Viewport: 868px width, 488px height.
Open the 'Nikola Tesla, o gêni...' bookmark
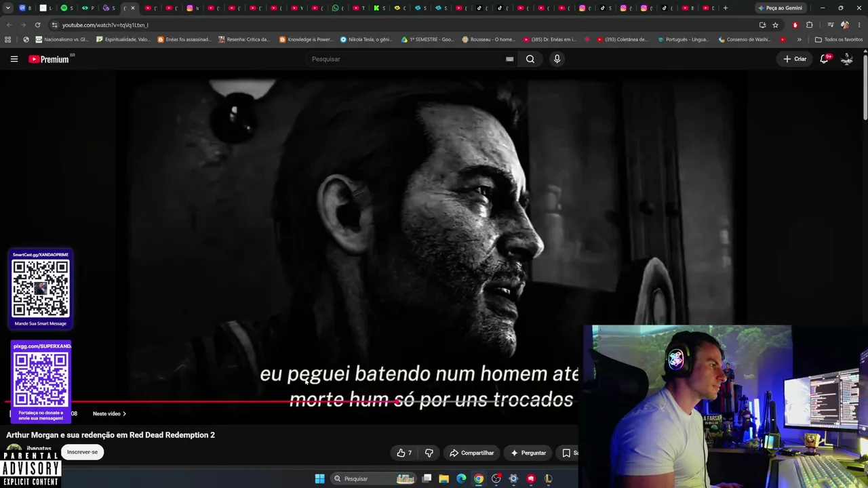[366, 39]
